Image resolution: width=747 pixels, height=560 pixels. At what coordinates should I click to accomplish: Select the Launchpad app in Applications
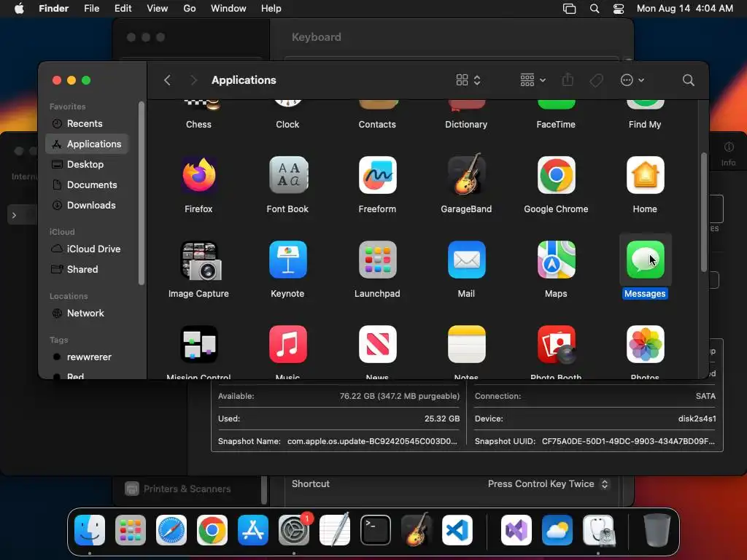click(377, 260)
